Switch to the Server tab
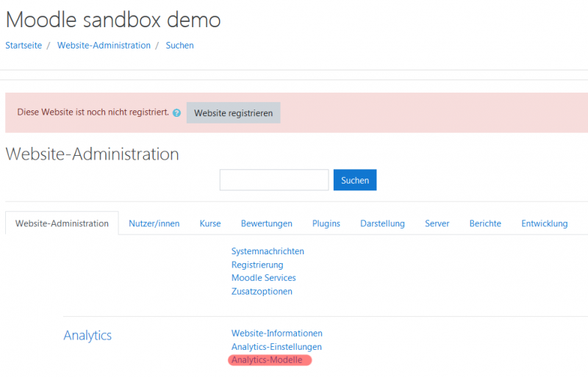This screenshot has height=377, width=588. tap(437, 223)
